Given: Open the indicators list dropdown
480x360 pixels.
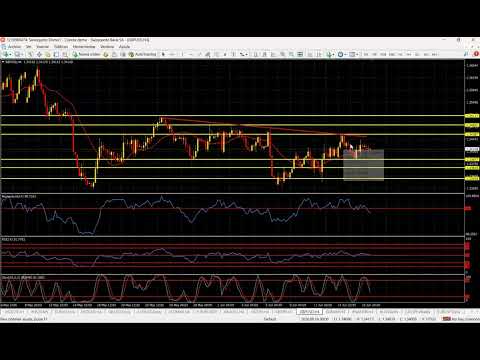Looking at the screenshot, I should pos(330,54).
